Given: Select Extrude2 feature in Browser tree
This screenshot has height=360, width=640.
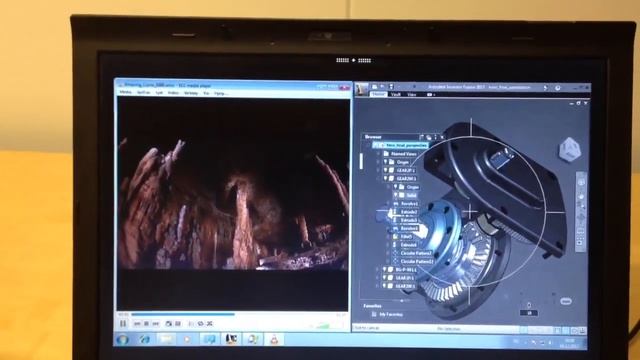Looking at the screenshot, I should [x=409, y=212].
